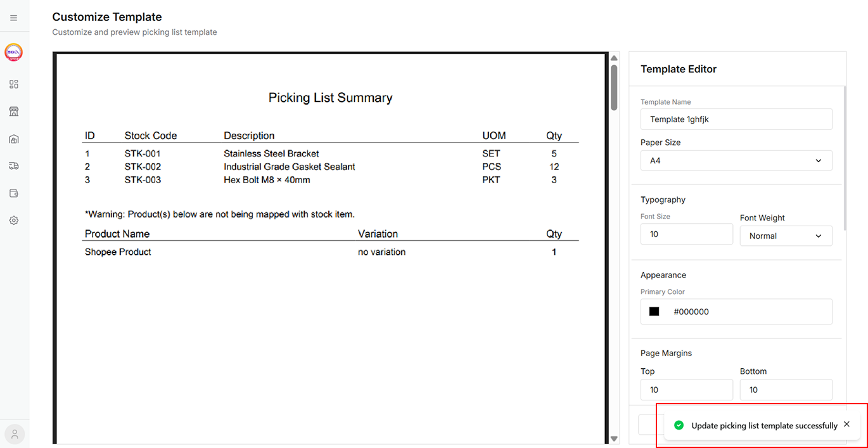
Task: Click the preview scrollbar up arrow
Action: click(x=614, y=58)
